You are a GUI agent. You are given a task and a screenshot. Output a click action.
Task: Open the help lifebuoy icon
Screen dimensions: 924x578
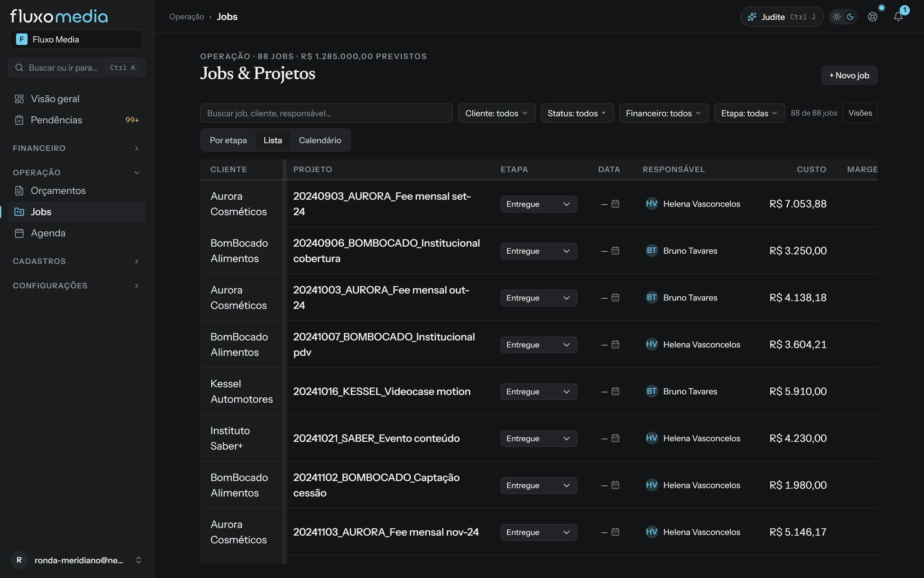click(x=872, y=17)
